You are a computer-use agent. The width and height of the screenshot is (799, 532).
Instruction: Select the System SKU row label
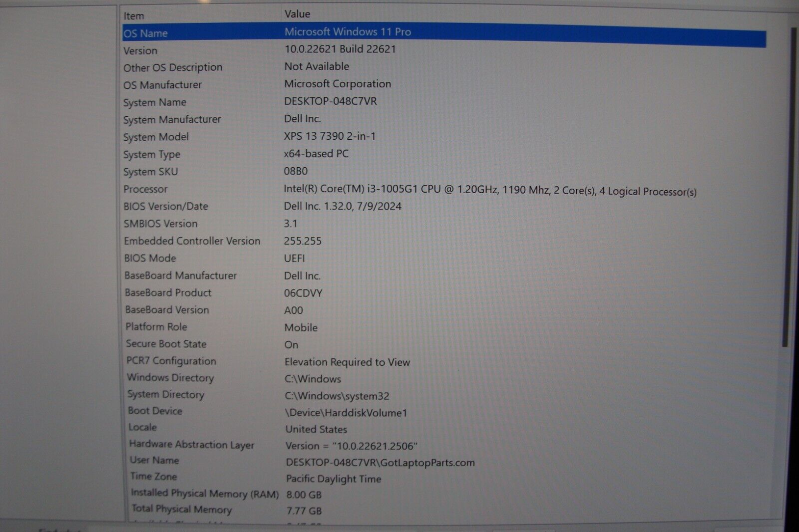pos(151,172)
